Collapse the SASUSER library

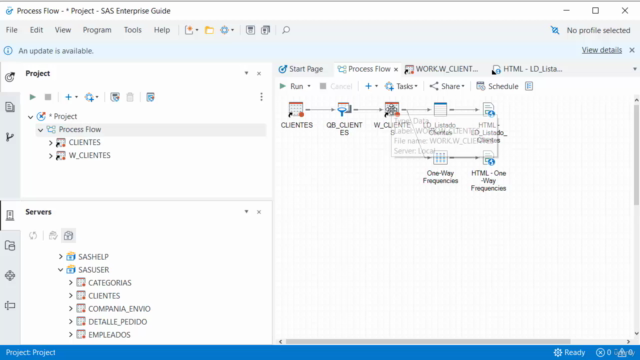pyautogui.click(x=60, y=270)
